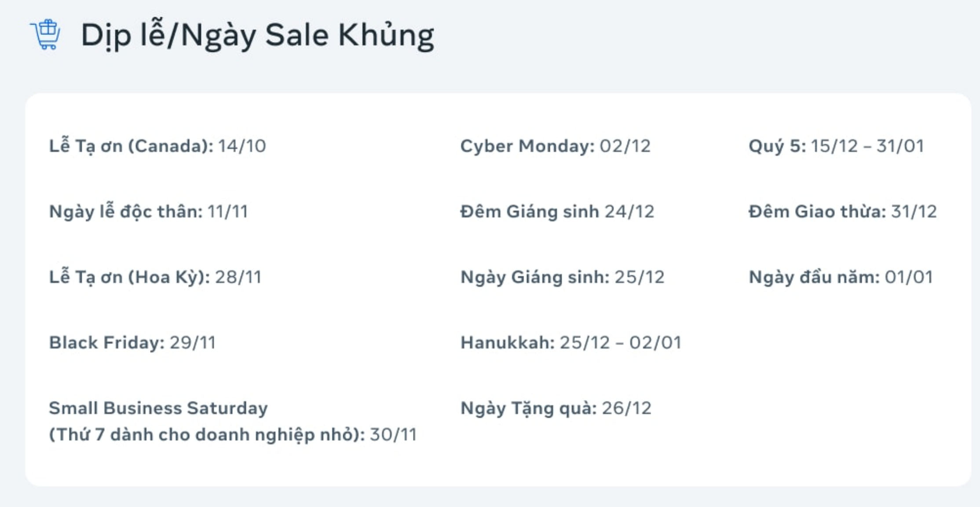Viewport: 980px width, 507px height.
Task: Open the "Cyber Monday" entry
Action: tap(555, 146)
